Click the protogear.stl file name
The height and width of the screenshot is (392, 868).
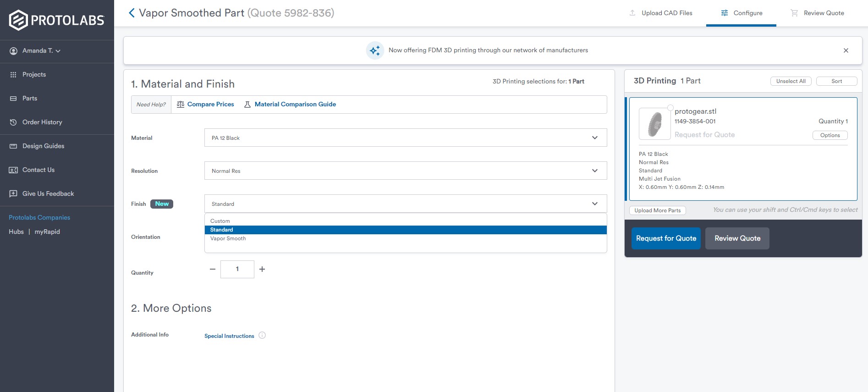tap(695, 111)
